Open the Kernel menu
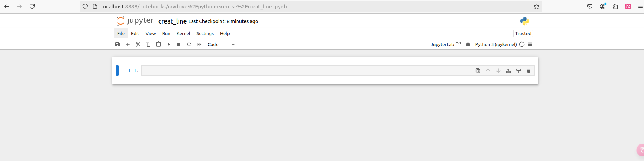644x161 pixels. click(x=183, y=33)
